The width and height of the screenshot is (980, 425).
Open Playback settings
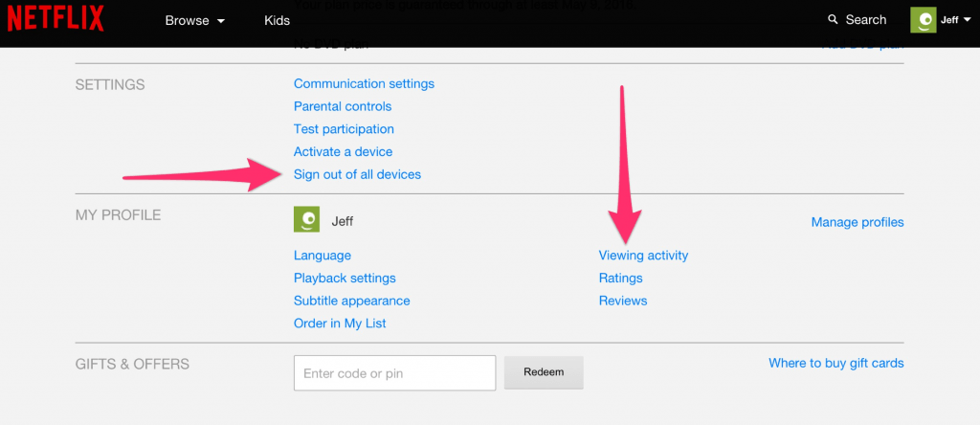(345, 279)
